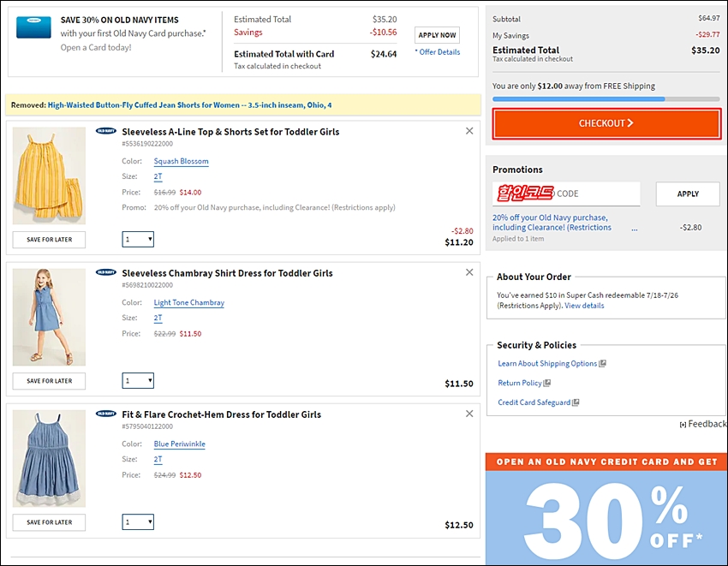
Task: Open the blue Crochet-Hem Dress thumbnail
Action: pos(49,458)
